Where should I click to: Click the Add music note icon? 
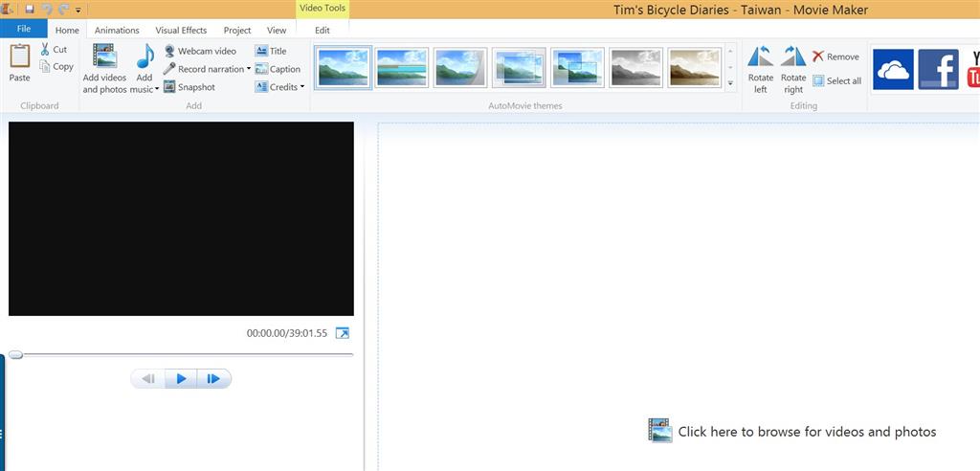click(145, 57)
